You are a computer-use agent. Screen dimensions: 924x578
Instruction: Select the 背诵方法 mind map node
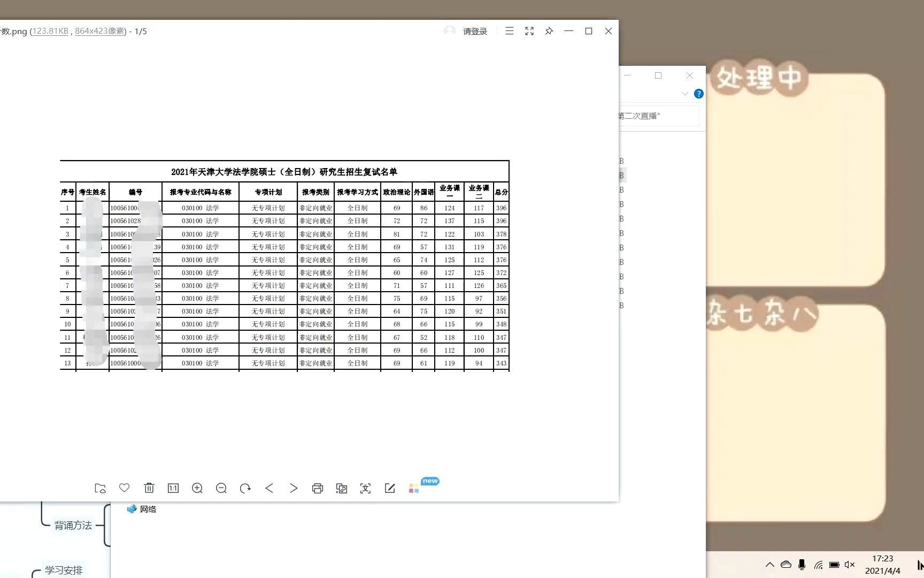(x=73, y=526)
